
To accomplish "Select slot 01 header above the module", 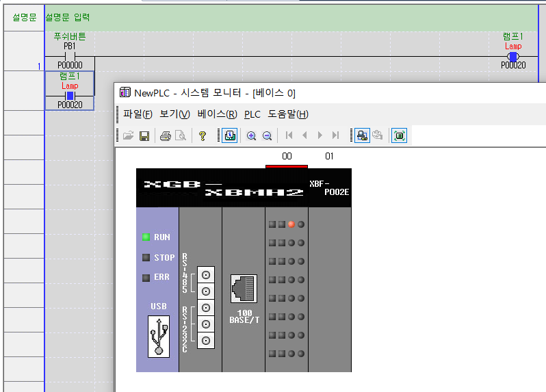I will 329,156.
